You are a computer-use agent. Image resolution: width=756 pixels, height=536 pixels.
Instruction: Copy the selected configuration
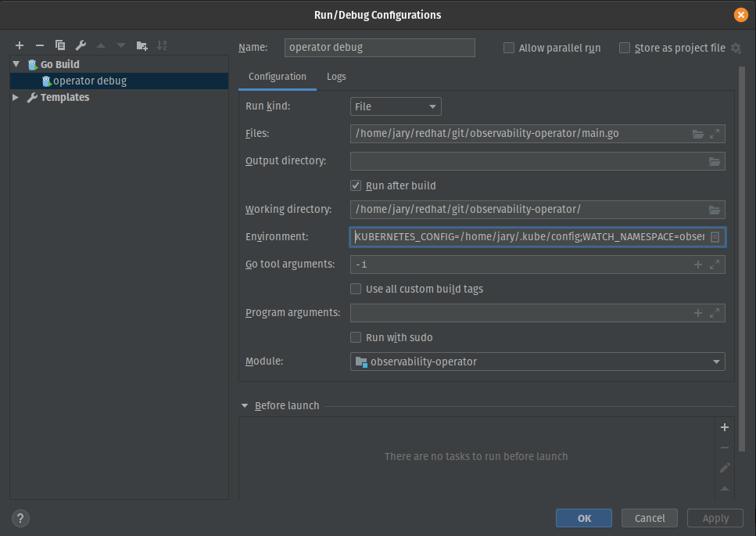click(59, 45)
